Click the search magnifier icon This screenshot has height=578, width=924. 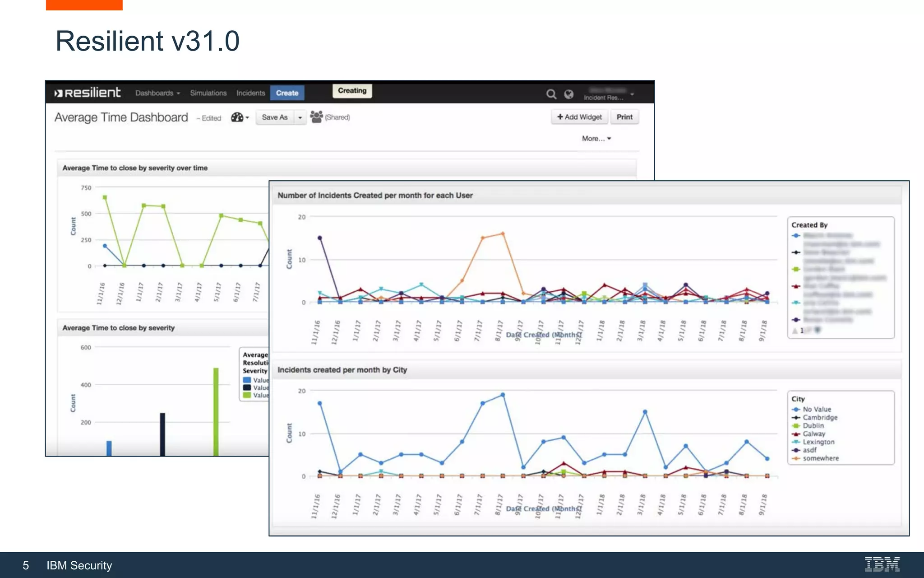[551, 94]
